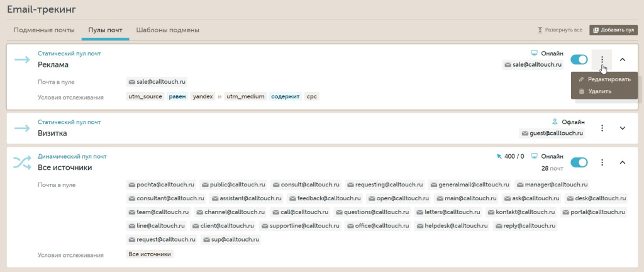Disable the Реклама pool toggle switch
Viewport: 644px width, 272px height.
click(x=579, y=60)
